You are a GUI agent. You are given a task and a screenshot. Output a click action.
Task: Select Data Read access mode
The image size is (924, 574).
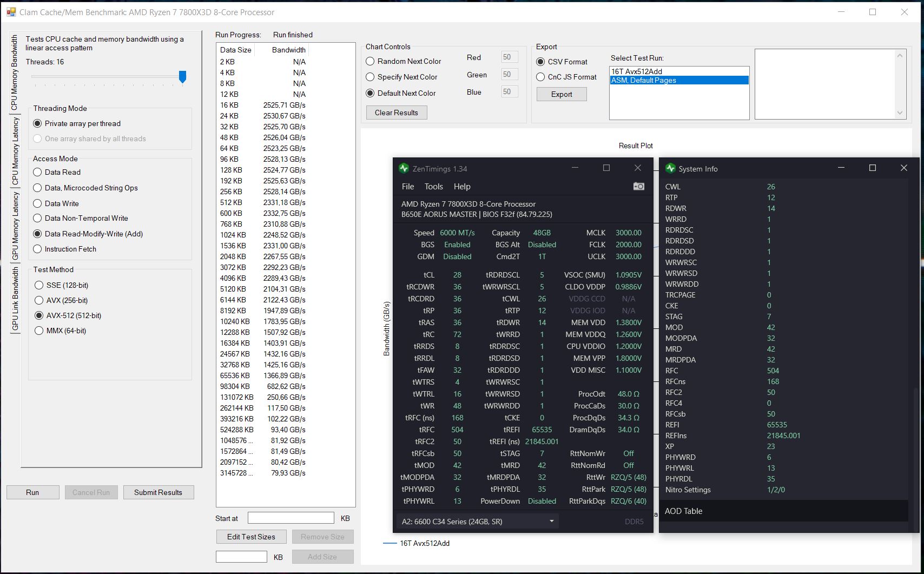click(57, 172)
